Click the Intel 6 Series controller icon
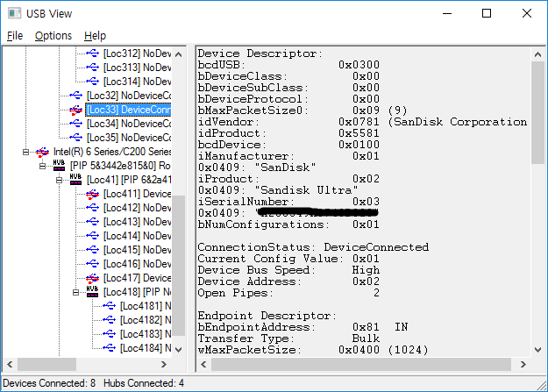Screen dimensions: 548x392 click(43, 152)
